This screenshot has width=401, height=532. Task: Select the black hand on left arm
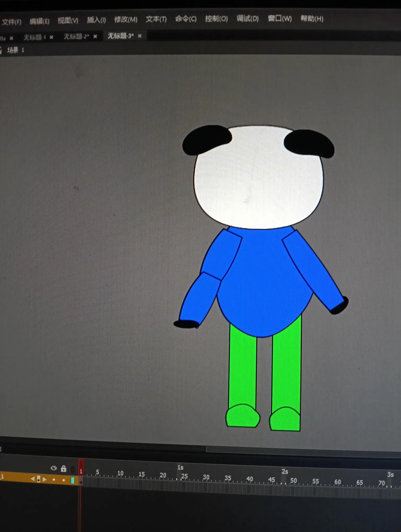[x=186, y=324]
